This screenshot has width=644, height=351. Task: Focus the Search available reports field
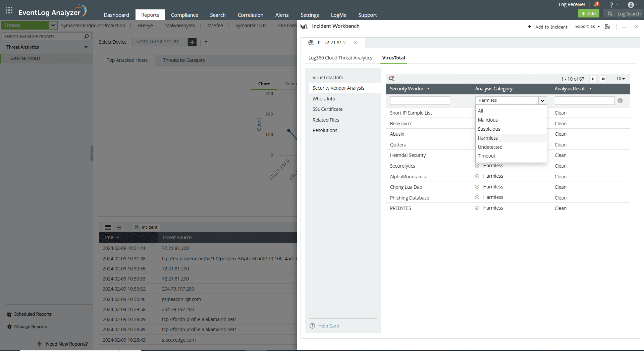43,36
